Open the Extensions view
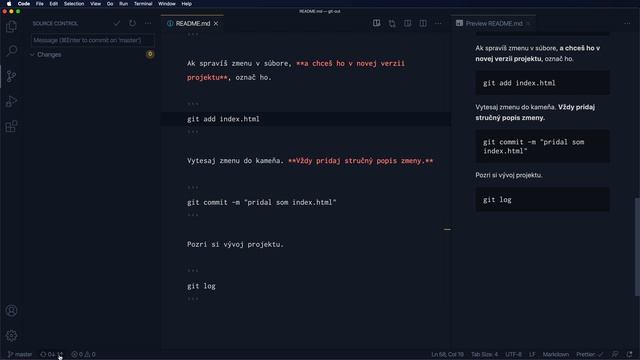 pos(11,126)
